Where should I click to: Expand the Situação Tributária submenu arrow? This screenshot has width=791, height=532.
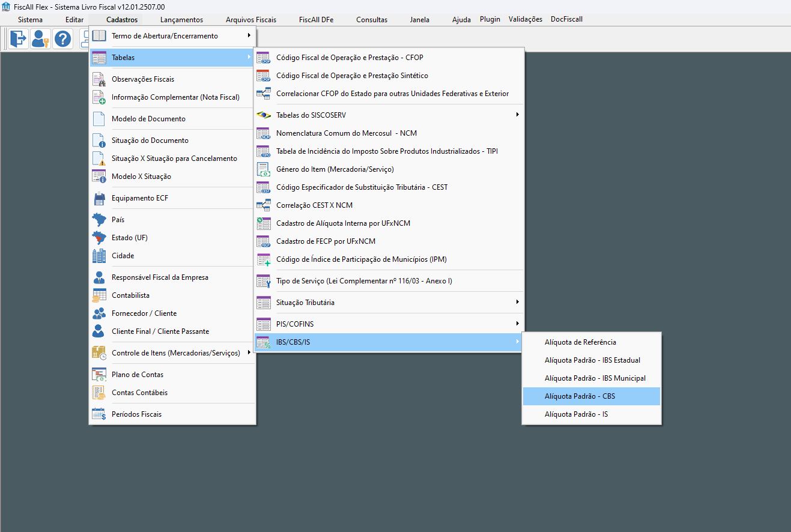click(x=517, y=302)
